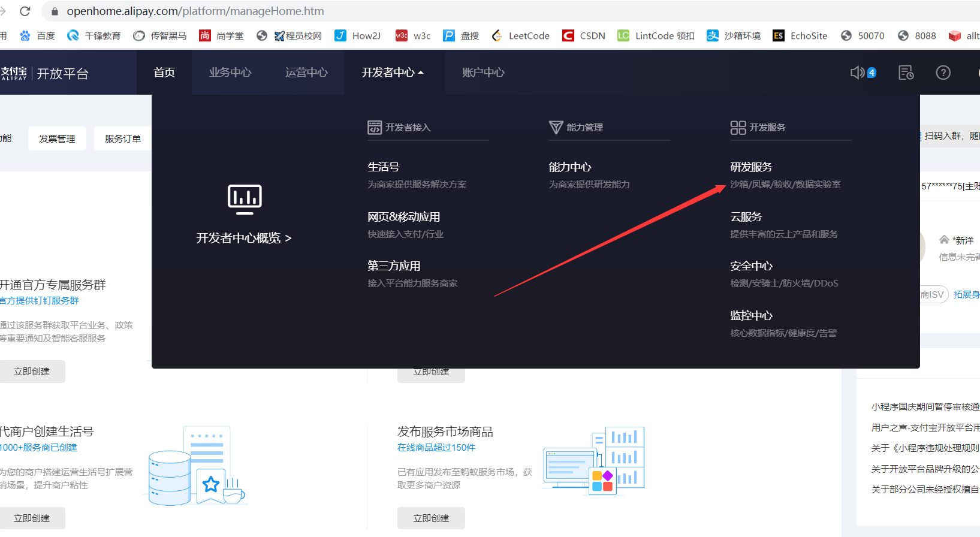Open 能力中心 menu entry
The height and width of the screenshot is (537, 980).
[x=570, y=167]
